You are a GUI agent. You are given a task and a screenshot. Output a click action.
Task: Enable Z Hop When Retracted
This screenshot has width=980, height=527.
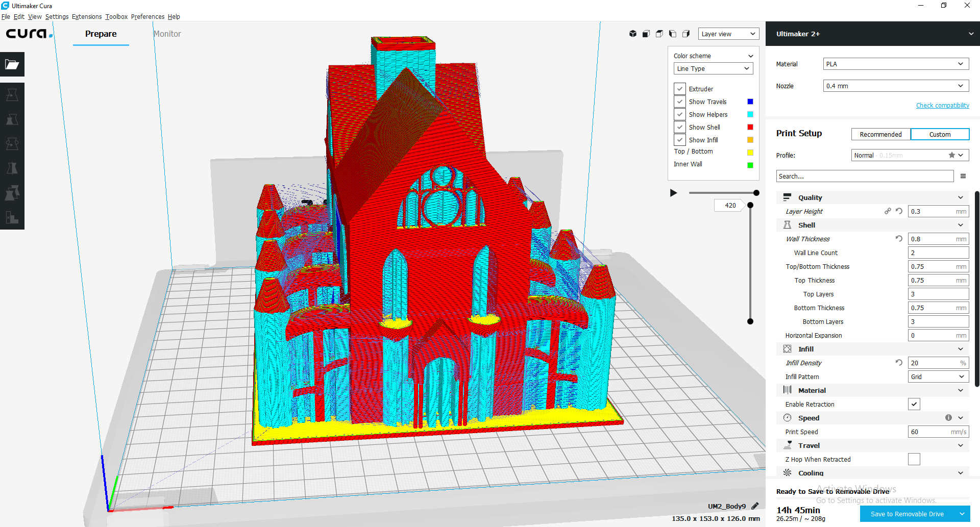coord(914,460)
